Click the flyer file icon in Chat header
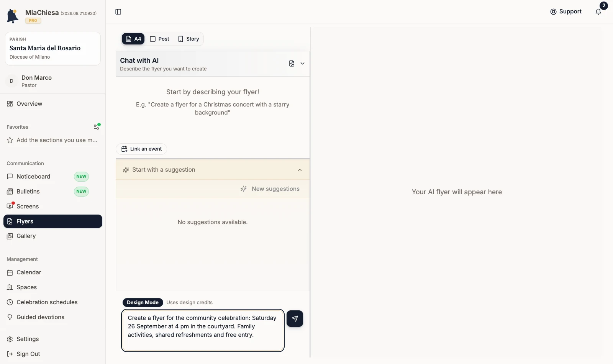The image size is (613, 364). [x=292, y=64]
